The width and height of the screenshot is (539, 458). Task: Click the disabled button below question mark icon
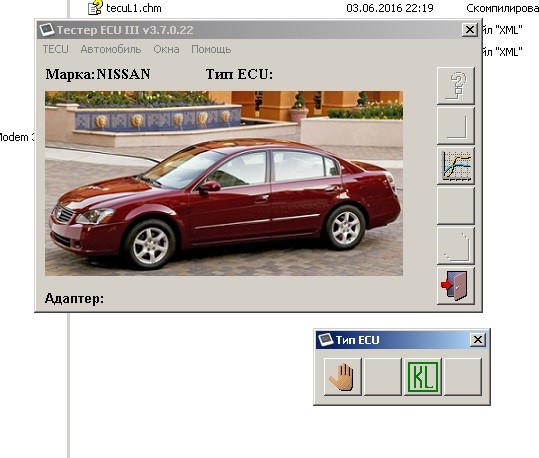(455, 126)
